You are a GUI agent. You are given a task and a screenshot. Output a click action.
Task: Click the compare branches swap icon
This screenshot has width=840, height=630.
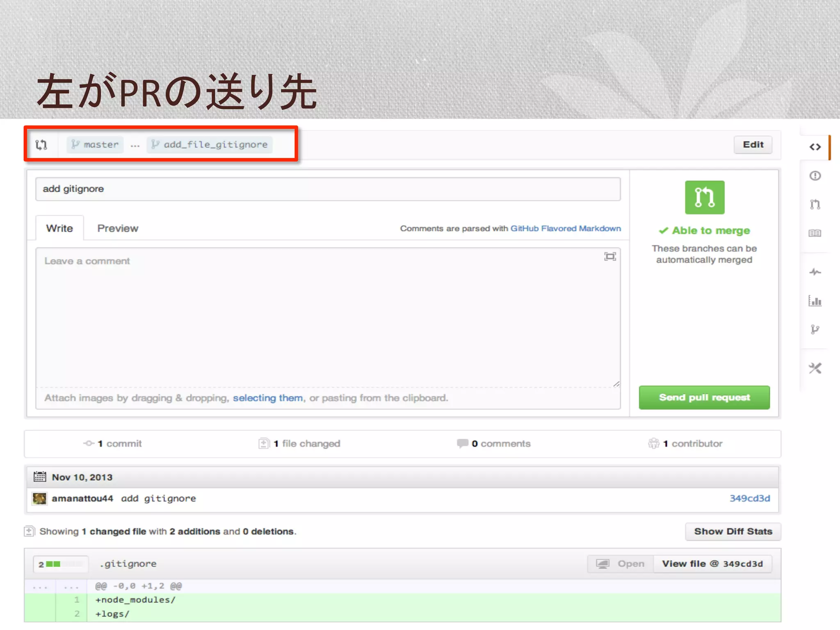[41, 145]
